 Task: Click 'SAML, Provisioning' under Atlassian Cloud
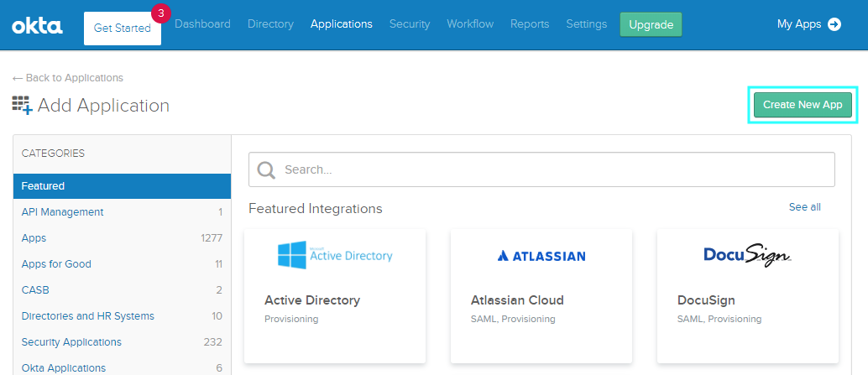point(513,319)
